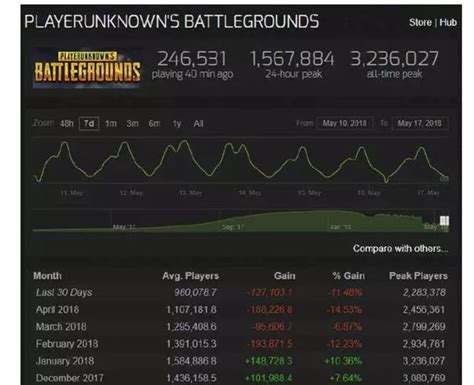The height and width of the screenshot is (385, 474).
Task: Click the Last 30 Days row label
Action: point(64,292)
